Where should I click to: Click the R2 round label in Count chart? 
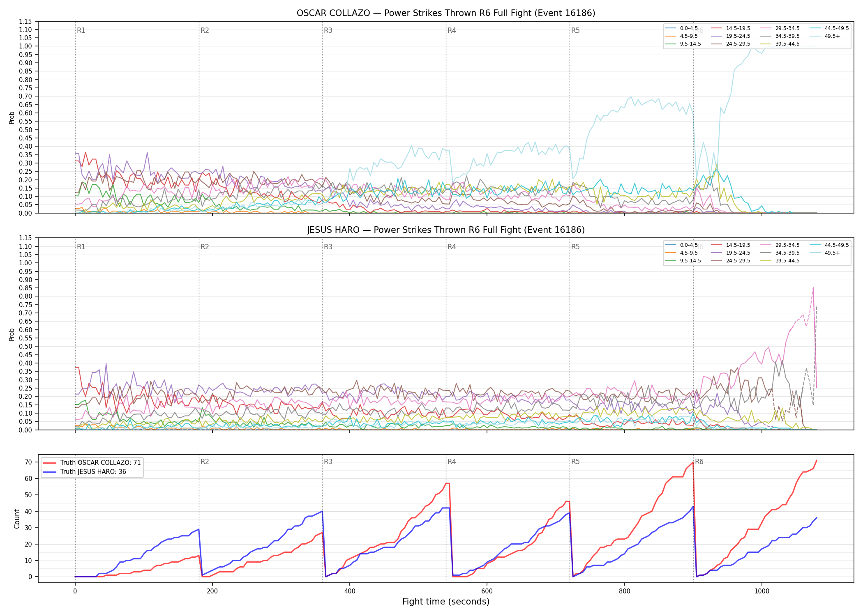[x=205, y=462]
